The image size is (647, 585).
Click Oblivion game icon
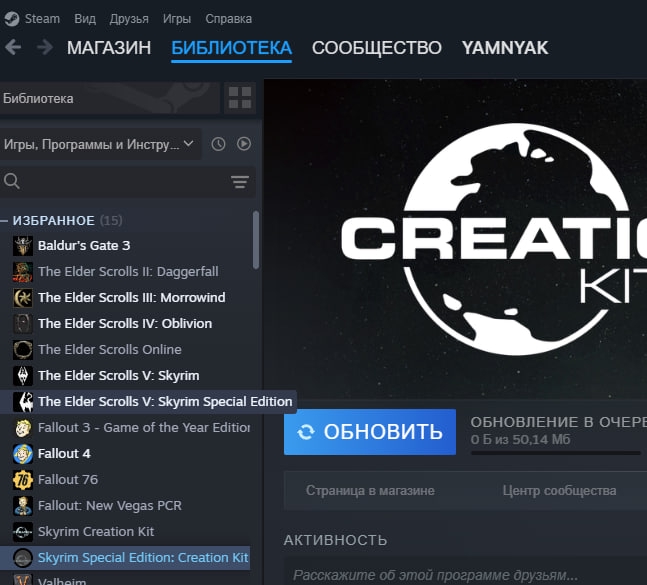click(x=23, y=324)
